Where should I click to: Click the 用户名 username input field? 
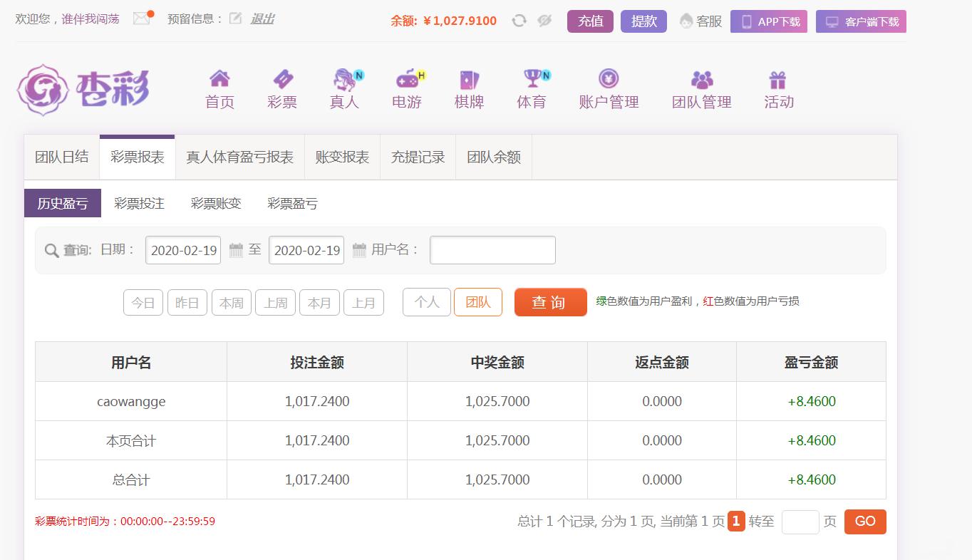tap(492, 250)
